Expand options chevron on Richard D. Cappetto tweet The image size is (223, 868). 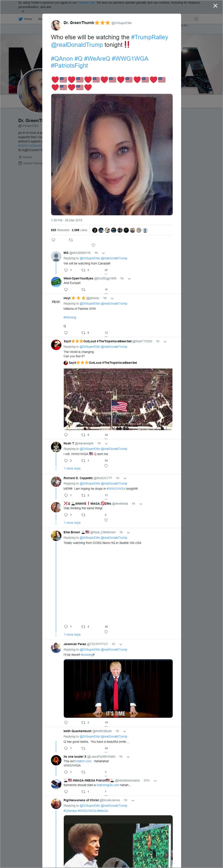point(125,478)
